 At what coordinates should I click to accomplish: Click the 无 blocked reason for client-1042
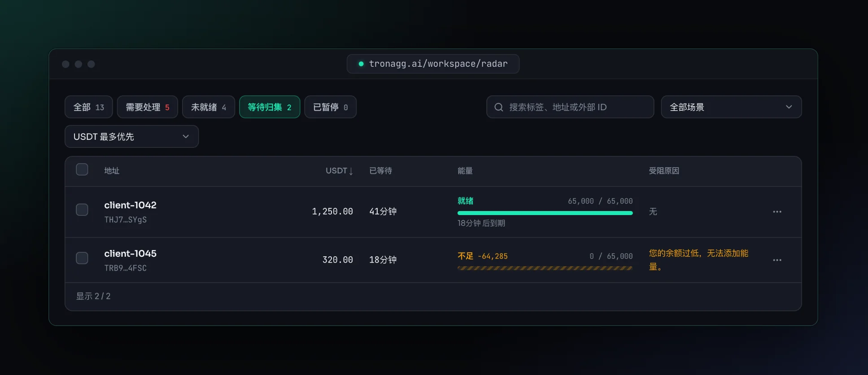tap(653, 211)
